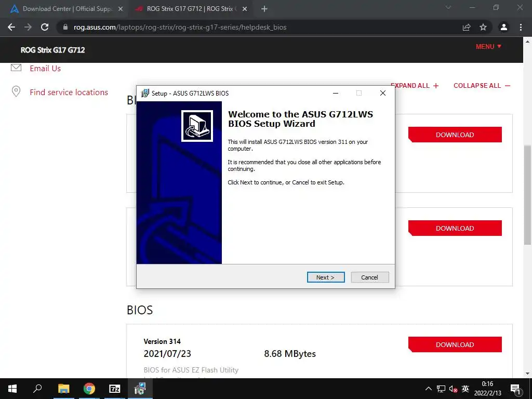Click the DOWNLOAD button in the second card
This screenshot has width=532, height=399.
tap(455, 228)
